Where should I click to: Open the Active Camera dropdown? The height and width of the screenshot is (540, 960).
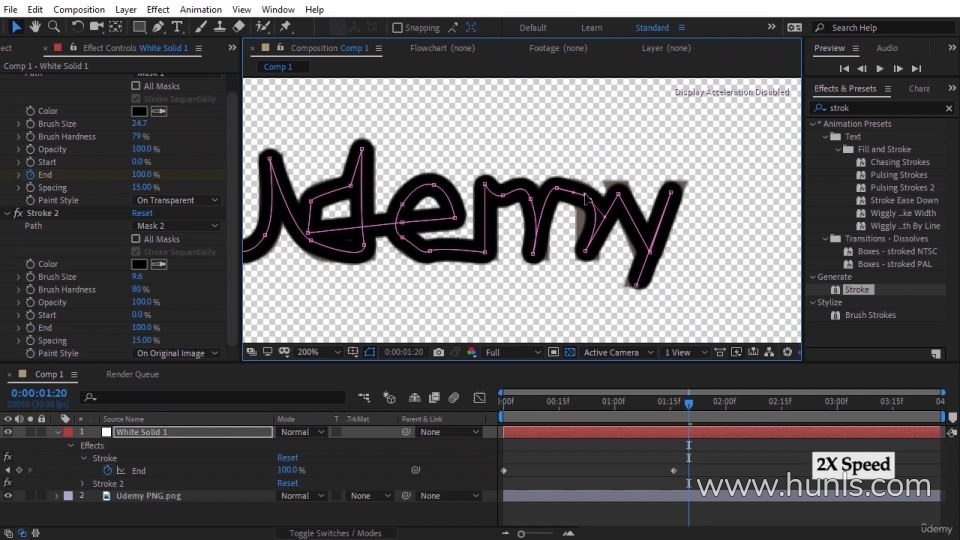pyautogui.click(x=618, y=352)
